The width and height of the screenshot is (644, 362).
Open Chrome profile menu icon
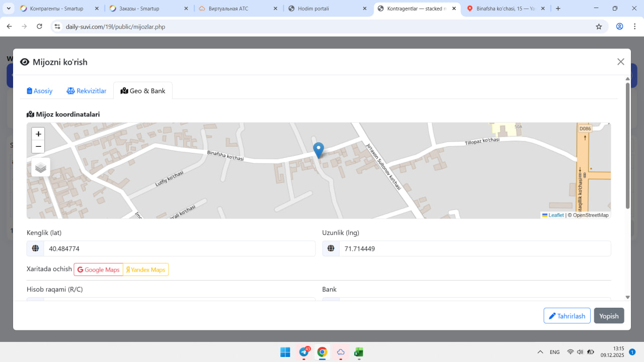pos(620,27)
